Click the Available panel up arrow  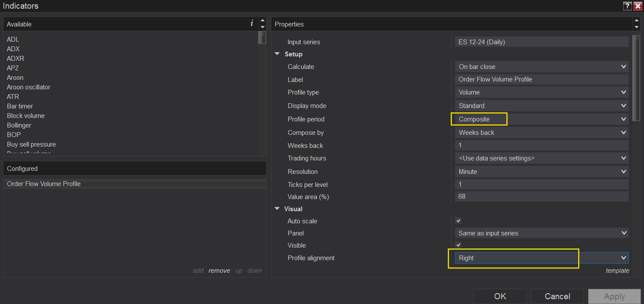tap(262, 20)
